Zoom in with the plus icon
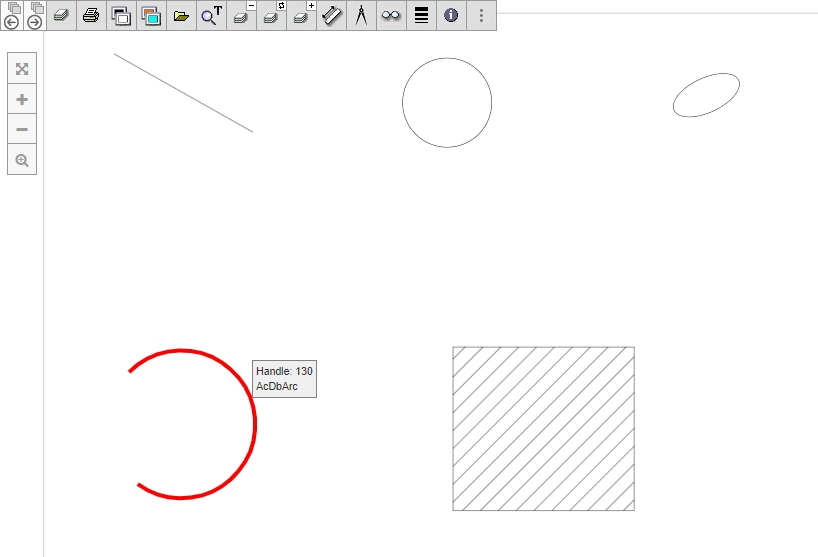818x557 pixels. (22, 99)
